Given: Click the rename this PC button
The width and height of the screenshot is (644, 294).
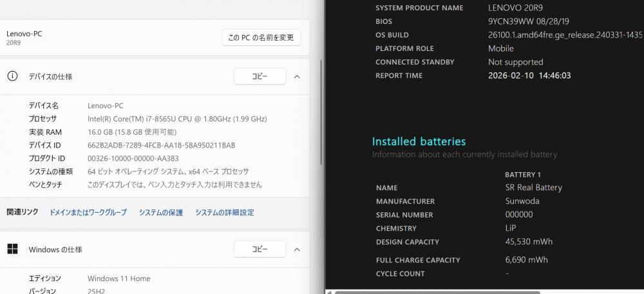Looking at the screenshot, I should click(x=261, y=37).
